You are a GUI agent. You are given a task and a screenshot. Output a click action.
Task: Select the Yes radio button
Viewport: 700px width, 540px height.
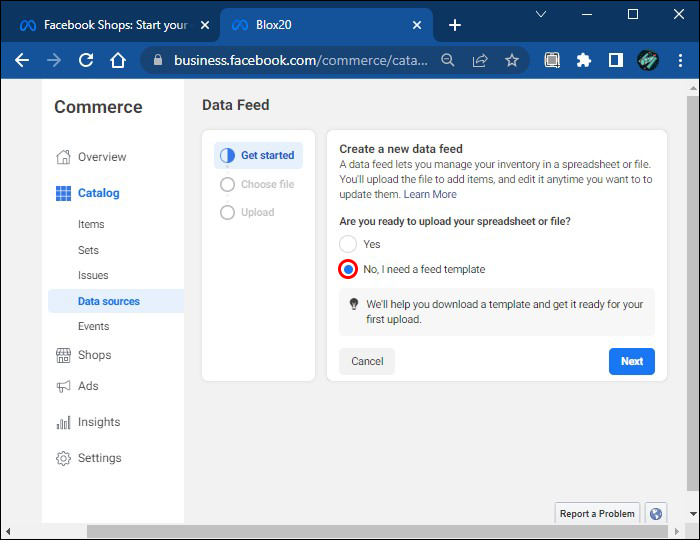coord(348,244)
